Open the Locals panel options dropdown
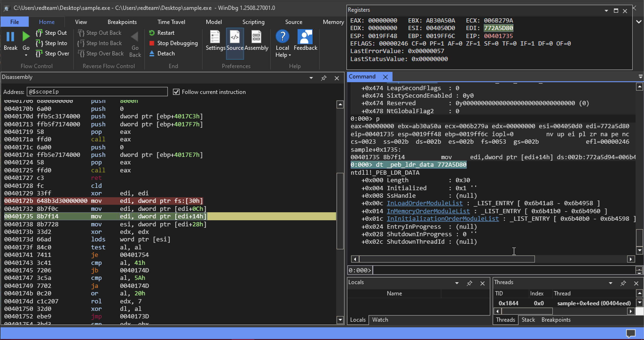 457,283
